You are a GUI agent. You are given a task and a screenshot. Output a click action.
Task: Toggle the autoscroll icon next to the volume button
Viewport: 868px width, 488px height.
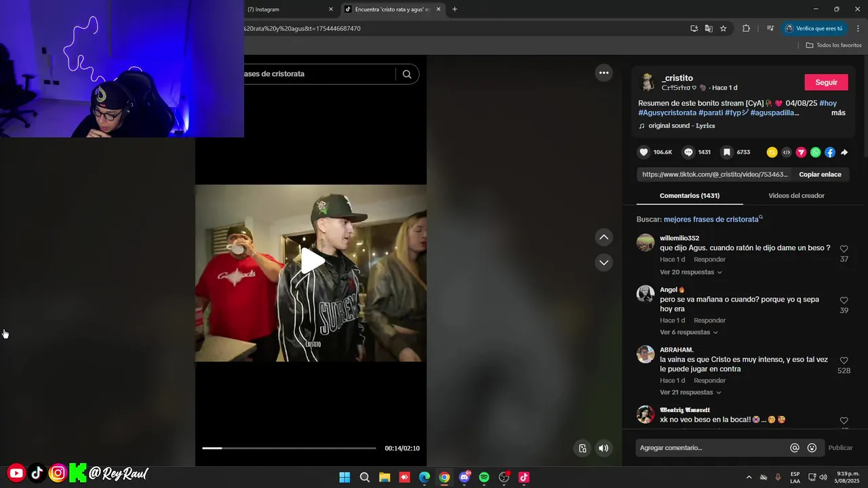click(583, 448)
